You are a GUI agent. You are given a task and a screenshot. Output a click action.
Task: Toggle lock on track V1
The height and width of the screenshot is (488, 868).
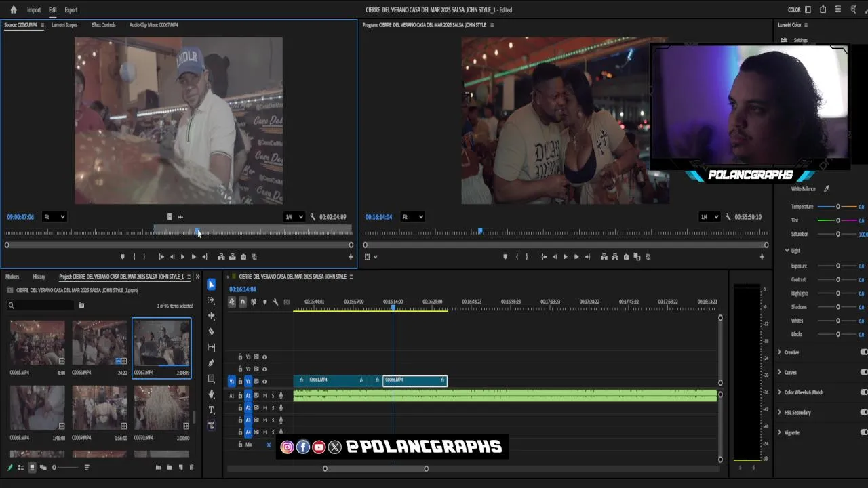tap(240, 381)
